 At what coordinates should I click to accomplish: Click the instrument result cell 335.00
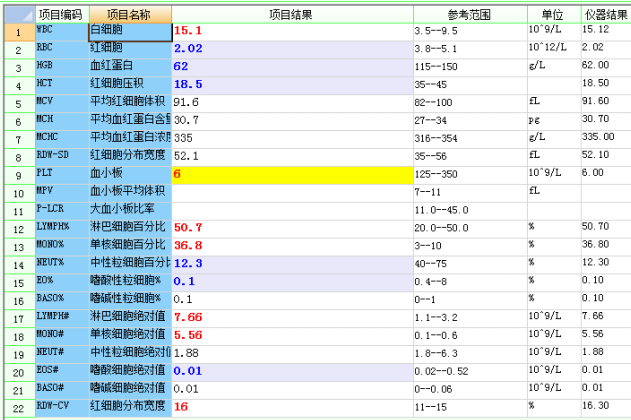pos(604,138)
